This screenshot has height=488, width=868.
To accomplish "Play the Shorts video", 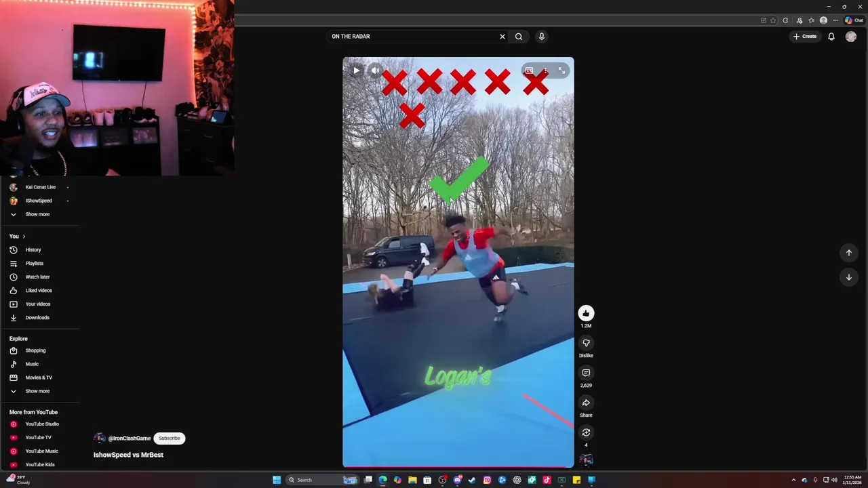I will coord(357,70).
